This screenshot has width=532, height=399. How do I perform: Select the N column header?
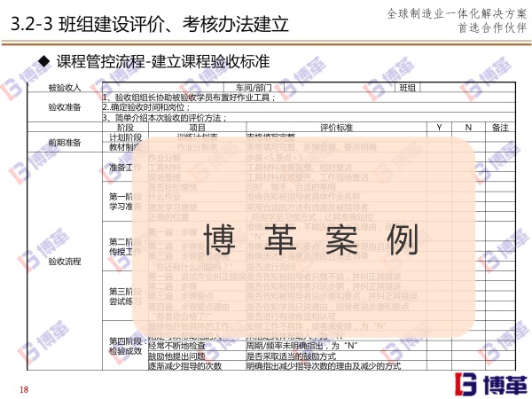pyautogui.click(x=468, y=129)
